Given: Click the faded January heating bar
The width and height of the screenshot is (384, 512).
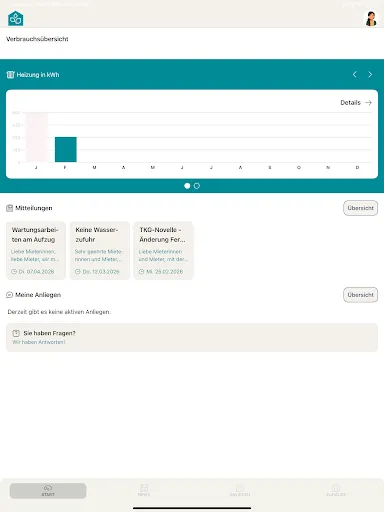Looking at the screenshot, I should click(x=37, y=137).
